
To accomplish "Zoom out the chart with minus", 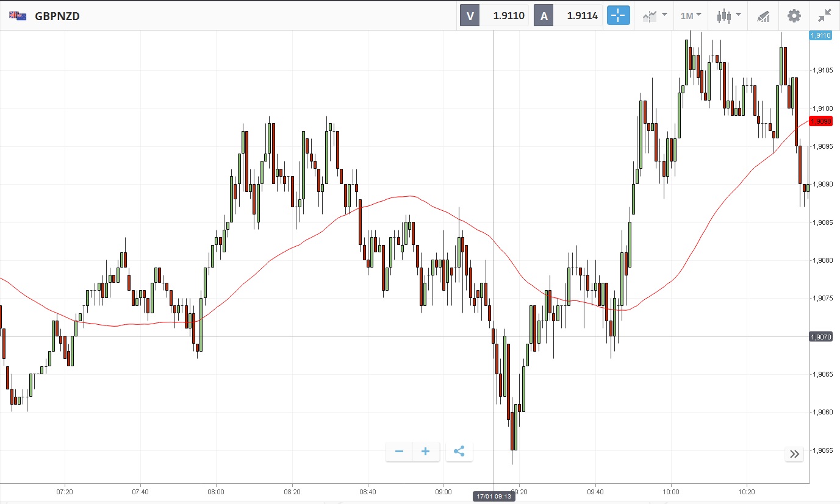I will coord(399,452).
